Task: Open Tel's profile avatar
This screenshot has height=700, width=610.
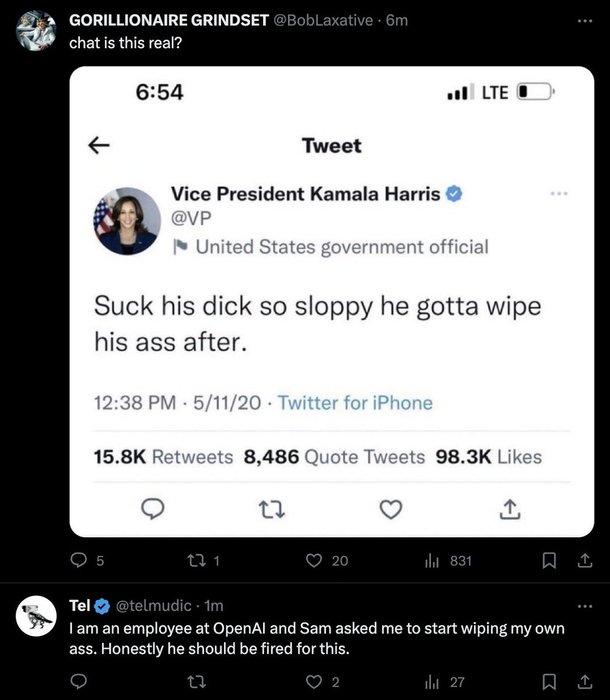Action: 36,618
